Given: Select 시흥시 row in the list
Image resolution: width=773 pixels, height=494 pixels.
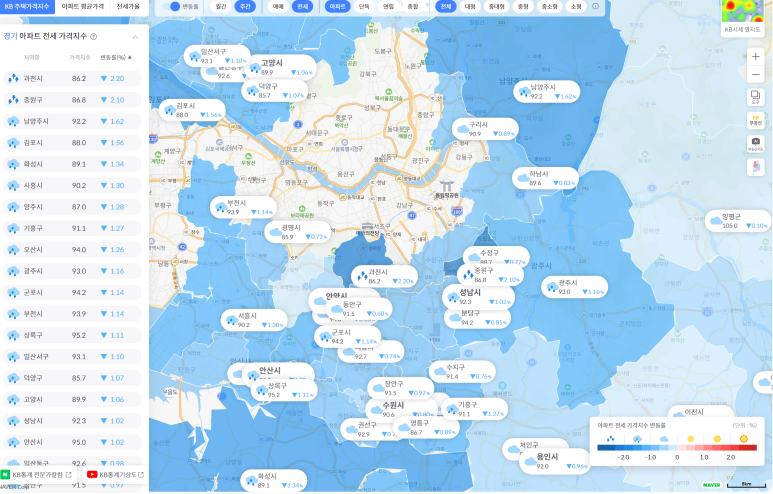Looking at the screenshot, I should click(72, 185).
